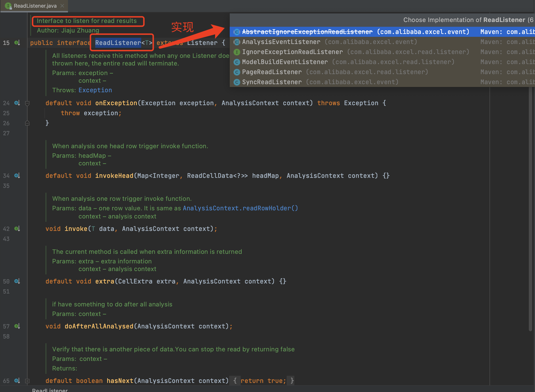Click the gutter marker next to onException method

[17, 103]
